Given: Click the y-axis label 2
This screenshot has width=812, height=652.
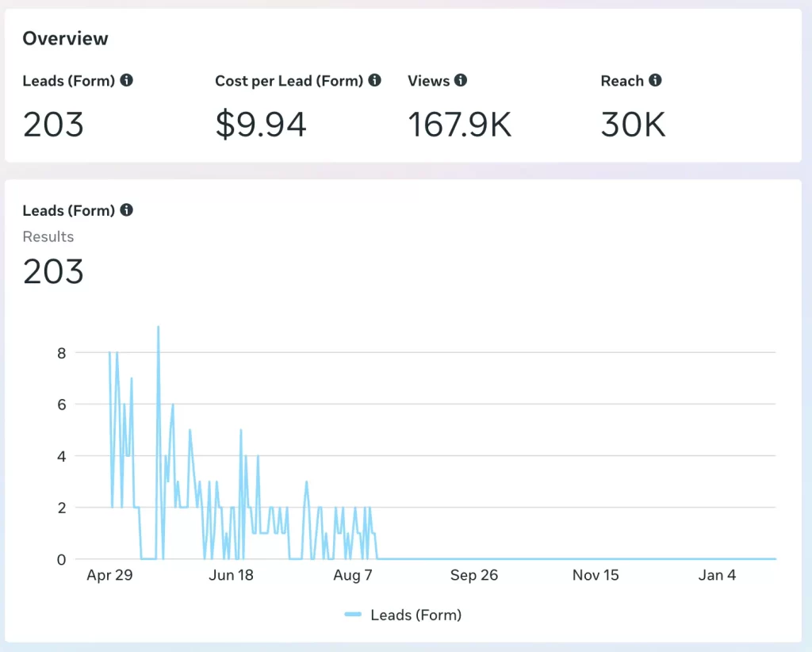Looking at the screenshot, I should (62, 508).
